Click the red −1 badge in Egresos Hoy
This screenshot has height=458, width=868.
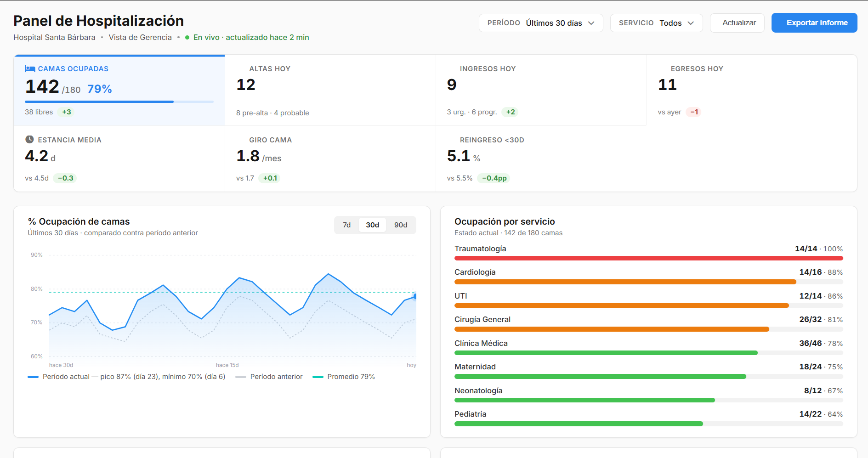[694, 112]
